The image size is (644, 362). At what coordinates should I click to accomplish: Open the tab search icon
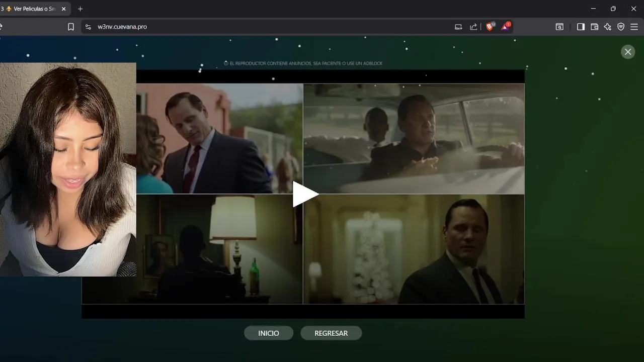click(559, 27)
